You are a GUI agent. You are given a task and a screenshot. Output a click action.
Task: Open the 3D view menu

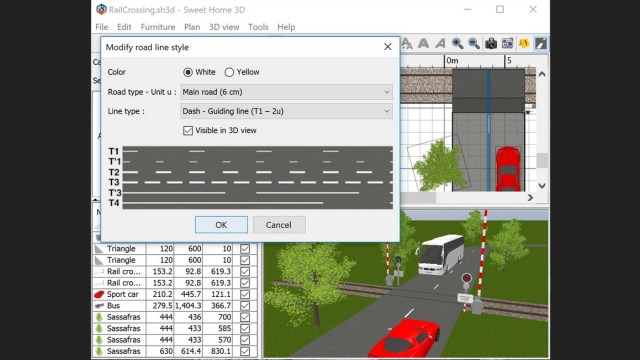[x=224, y=27]
